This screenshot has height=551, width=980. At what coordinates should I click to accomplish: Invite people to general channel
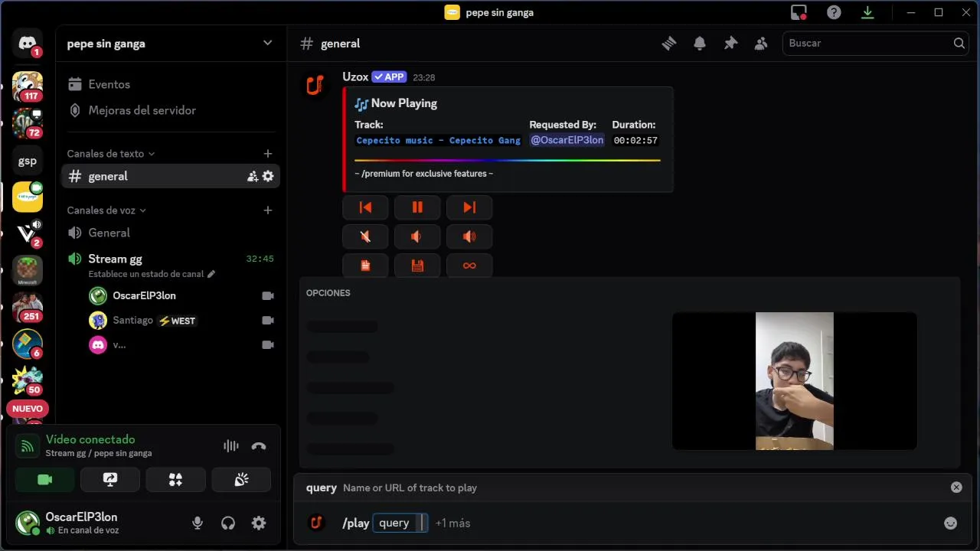253,177
